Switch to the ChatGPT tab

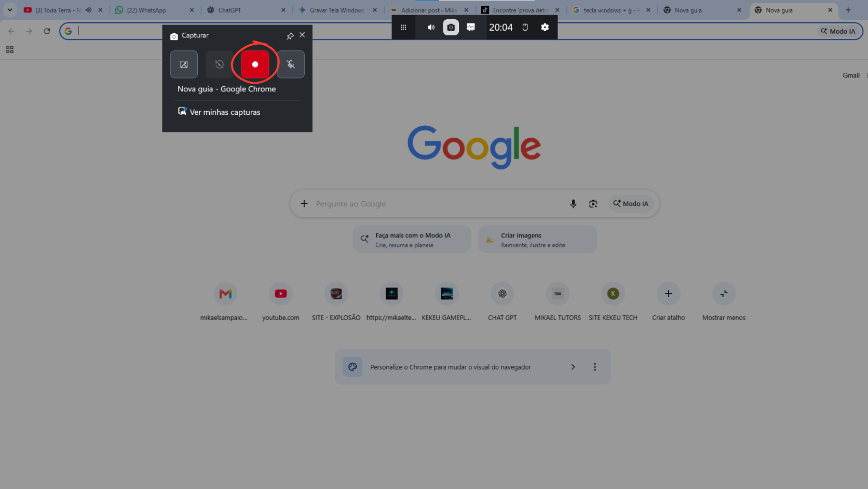click(247, 10)
